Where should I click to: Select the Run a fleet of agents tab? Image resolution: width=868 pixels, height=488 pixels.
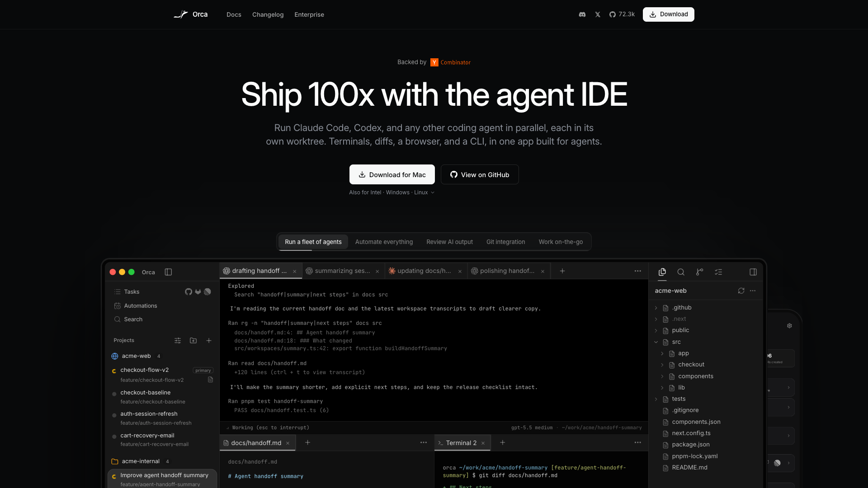point(313,242)
